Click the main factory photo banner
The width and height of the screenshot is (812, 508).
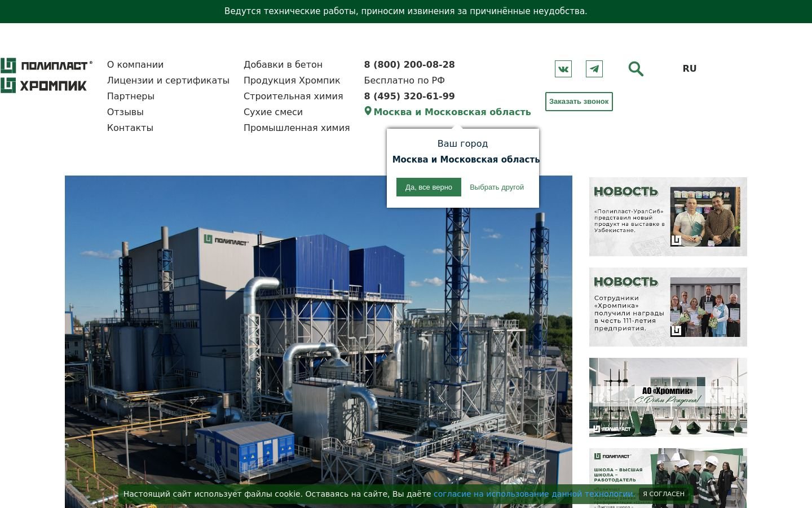click(x=319, y=341)
